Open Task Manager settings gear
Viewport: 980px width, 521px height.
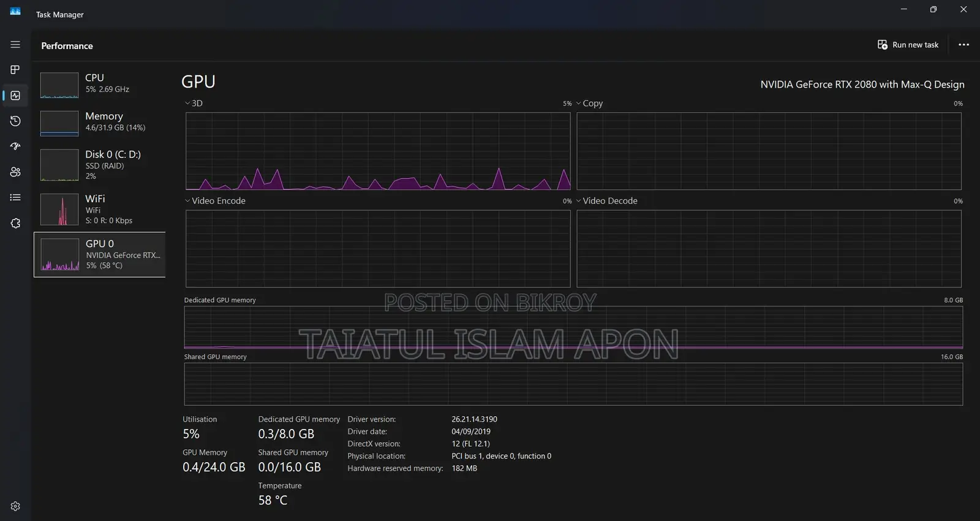pyautogui.click(x=15, y=506)
